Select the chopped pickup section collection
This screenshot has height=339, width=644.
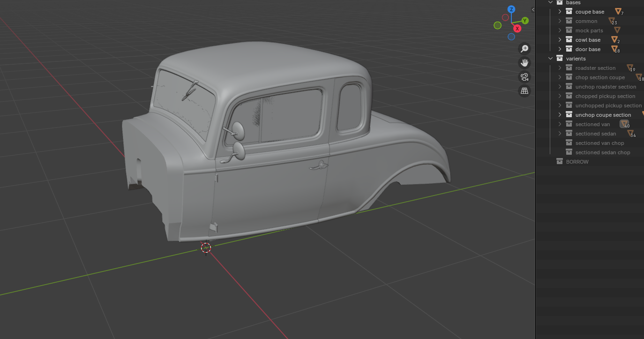605,96
